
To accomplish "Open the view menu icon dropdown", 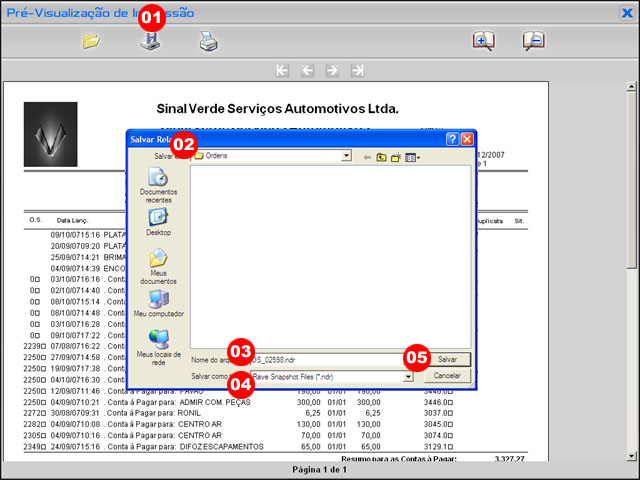I will [x=413, y=157].
